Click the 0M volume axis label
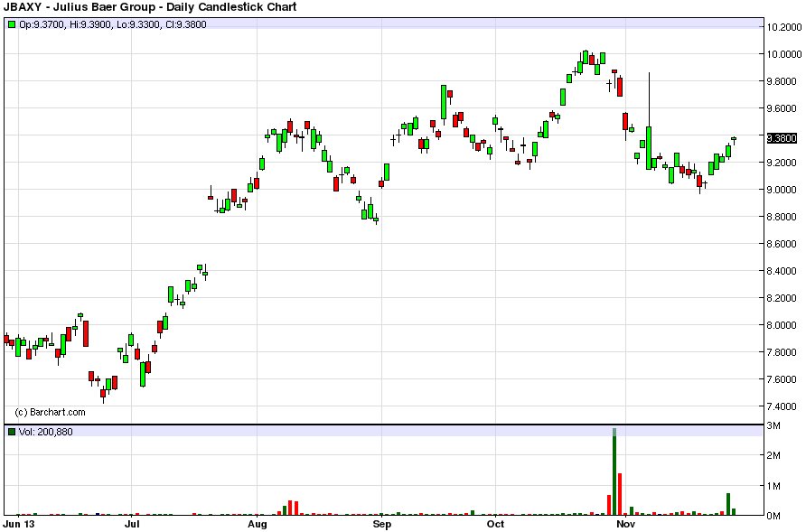The image size is (806, 532). point(773,516)
